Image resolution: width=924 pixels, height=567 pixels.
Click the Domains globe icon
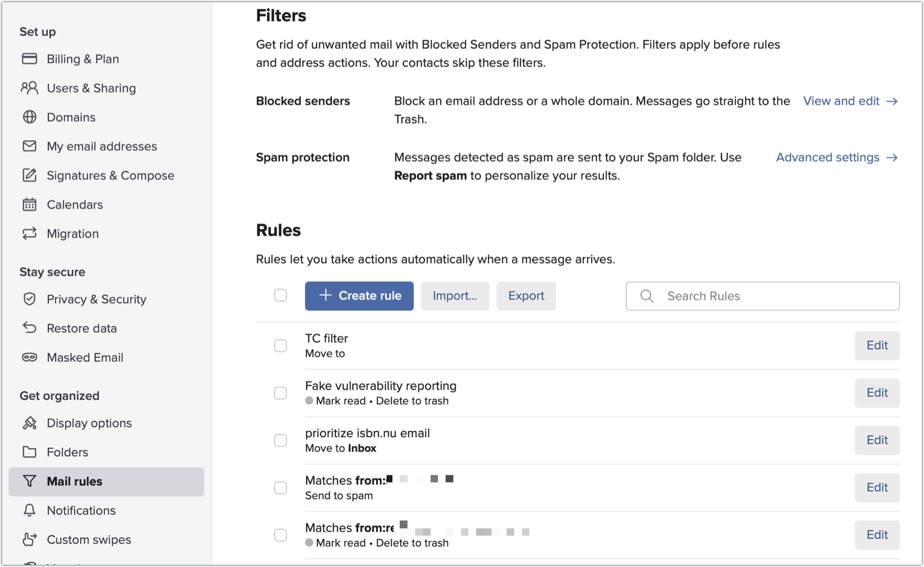pos(30,117)
